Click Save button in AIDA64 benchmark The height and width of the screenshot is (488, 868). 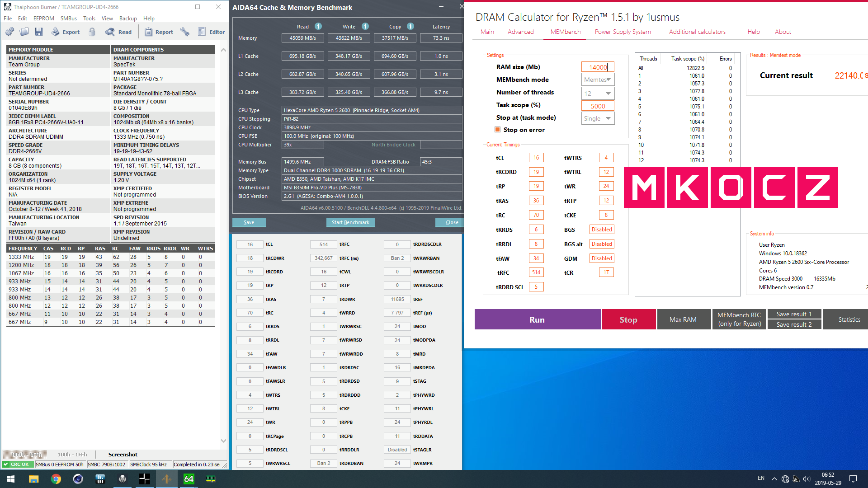(x=249, y=222)
